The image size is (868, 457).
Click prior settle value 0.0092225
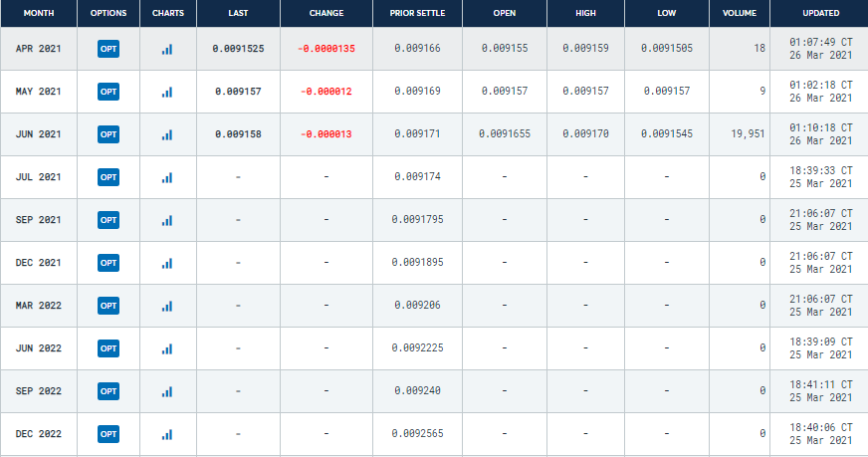tap(417, 347)
